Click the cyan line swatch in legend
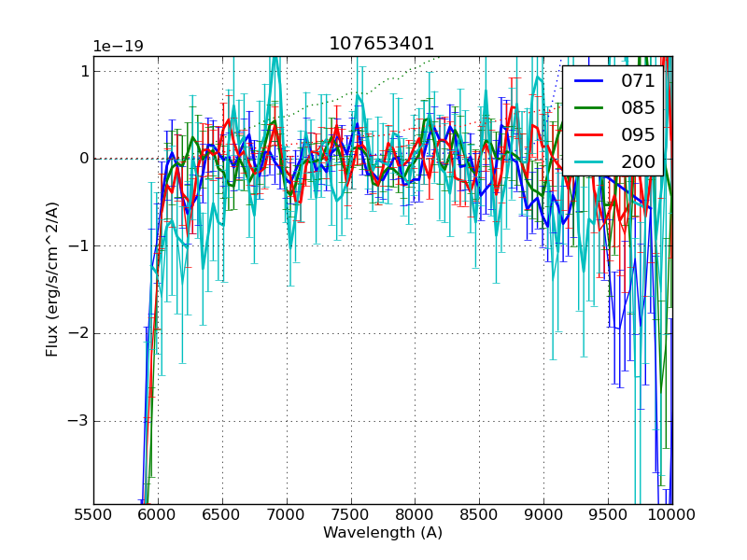Image resolution: width=747 pixels, height=560 pixels. (588, 161)
